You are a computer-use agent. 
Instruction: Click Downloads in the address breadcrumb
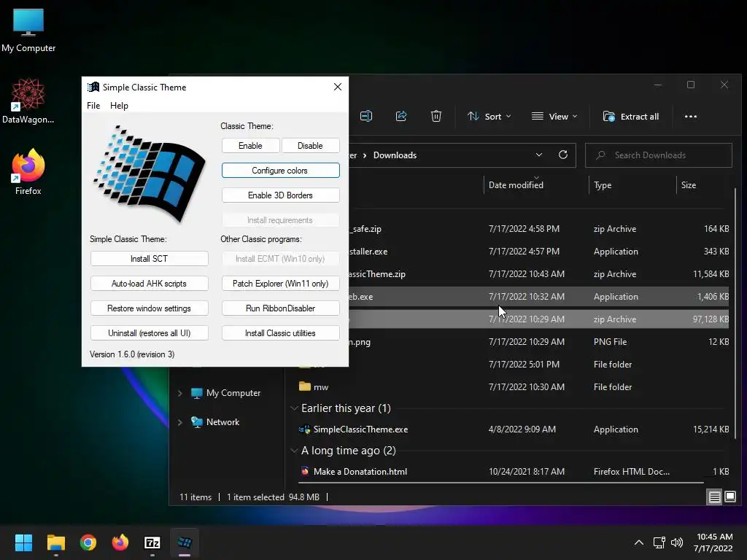(x=395, y=155)
